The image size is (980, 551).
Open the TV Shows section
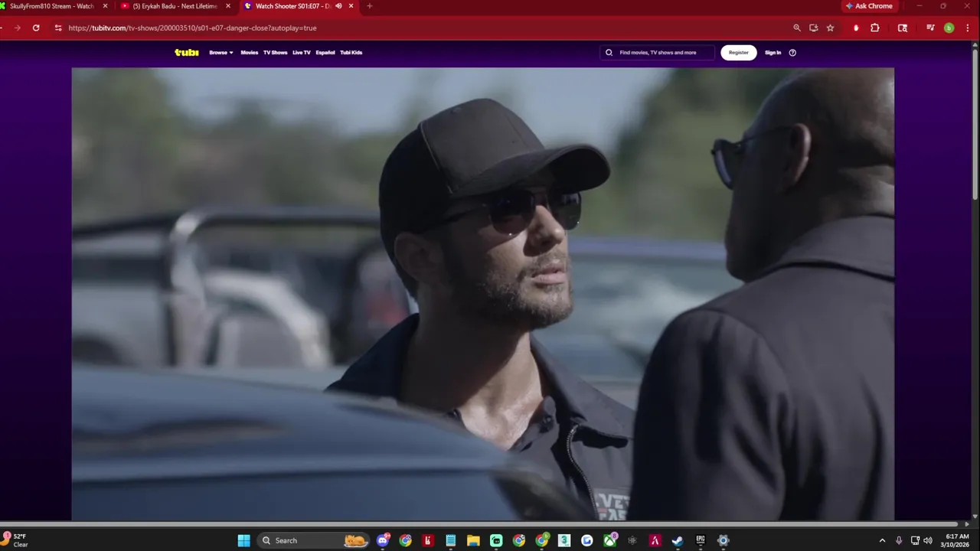[x=276, y=53]
